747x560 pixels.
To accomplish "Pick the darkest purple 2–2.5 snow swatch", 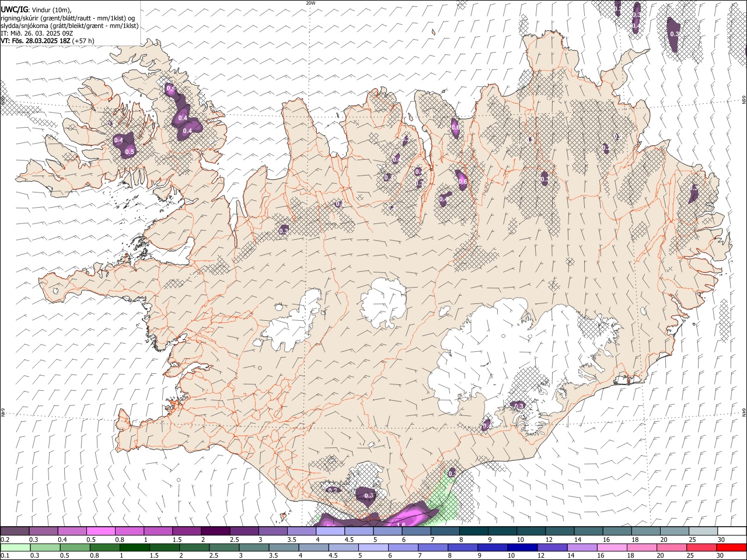I will click(x=215, y=531).
